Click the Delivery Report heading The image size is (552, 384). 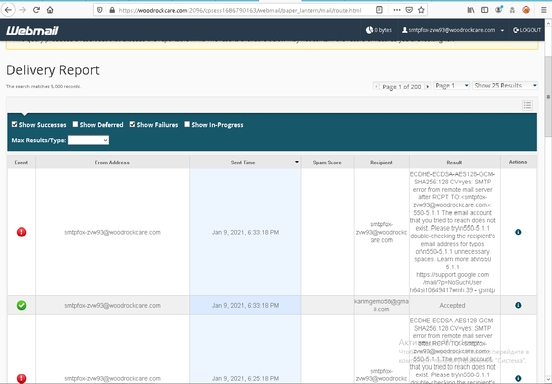pos(53,70)
